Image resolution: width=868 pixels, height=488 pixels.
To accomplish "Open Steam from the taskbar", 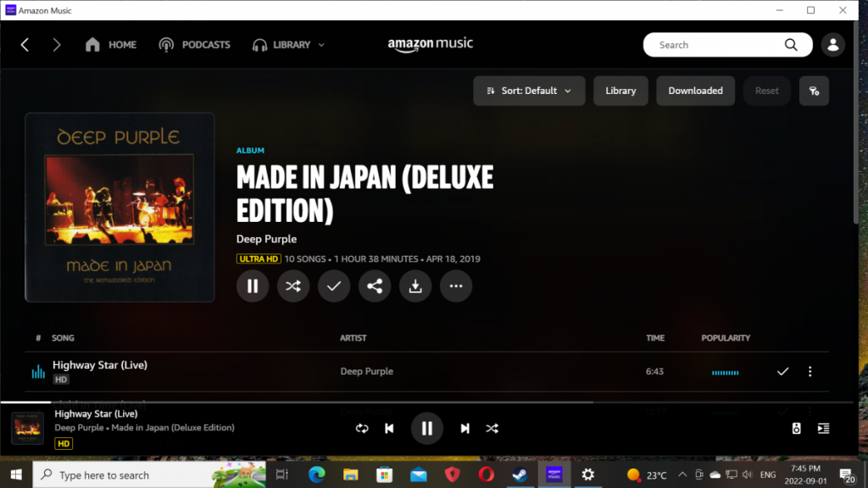I will pyautogui.click(x=520, y=474).
